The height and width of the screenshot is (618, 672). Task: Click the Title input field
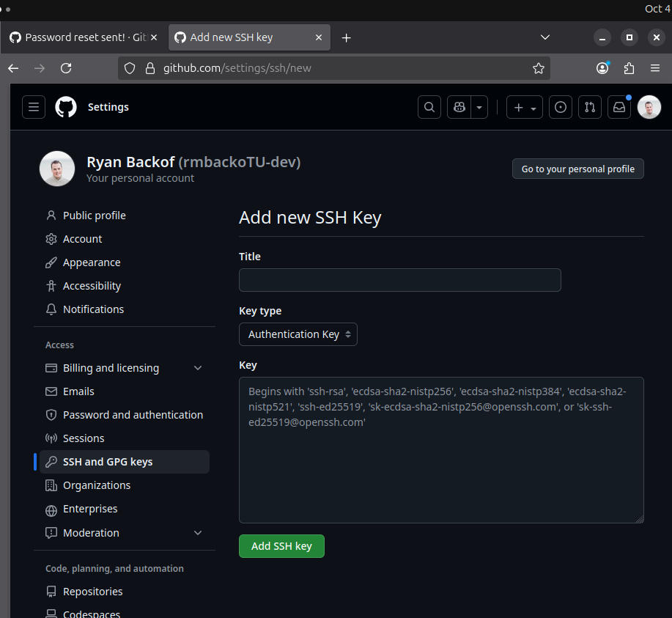pyautogui.click(x=400, y=280)
